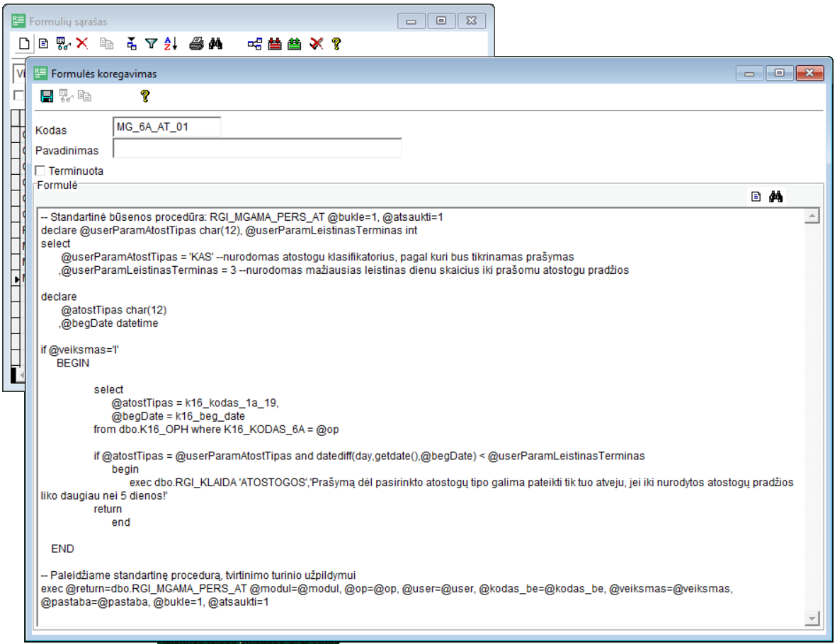Click the document icon above the formula editor

click(x=756, y=197)
